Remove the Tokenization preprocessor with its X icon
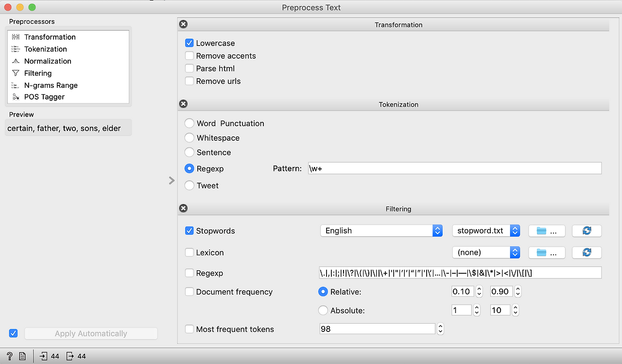 click(183, 104)
